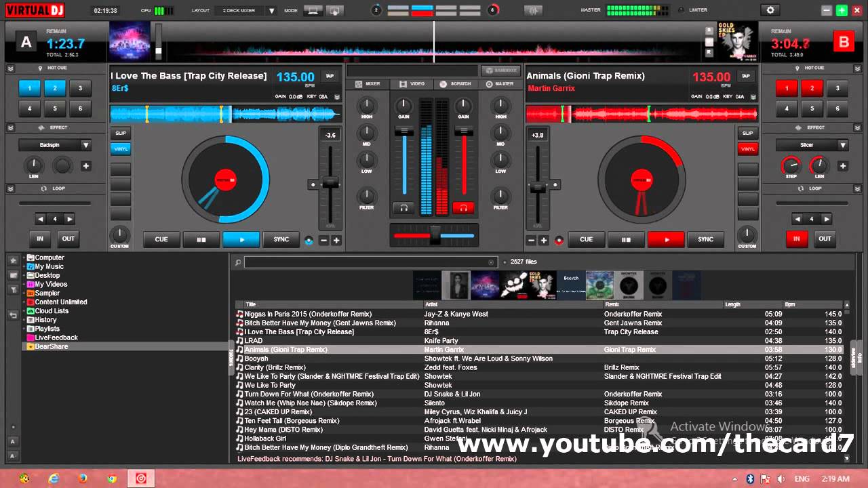Trigger deck B hot cue 5
Viewport: 868px width, 488px height.
click(812, 108)
